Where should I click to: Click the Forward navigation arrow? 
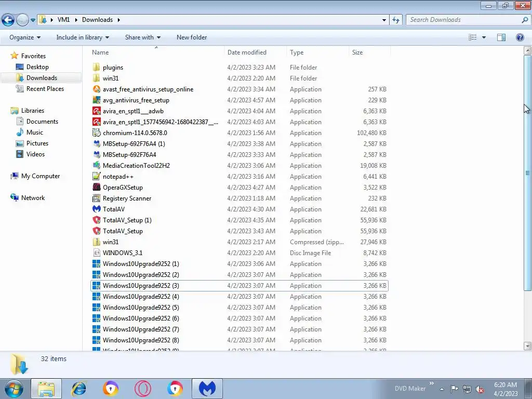(22, 20)
